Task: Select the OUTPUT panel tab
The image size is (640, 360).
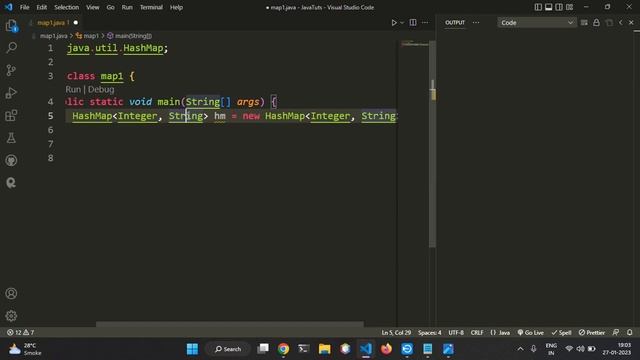Action: coord(455,22)
